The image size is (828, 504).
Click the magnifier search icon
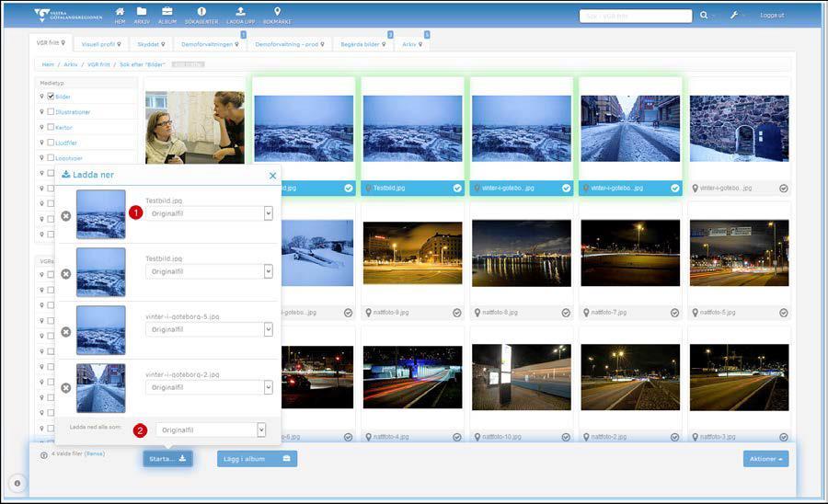[704, 16]
